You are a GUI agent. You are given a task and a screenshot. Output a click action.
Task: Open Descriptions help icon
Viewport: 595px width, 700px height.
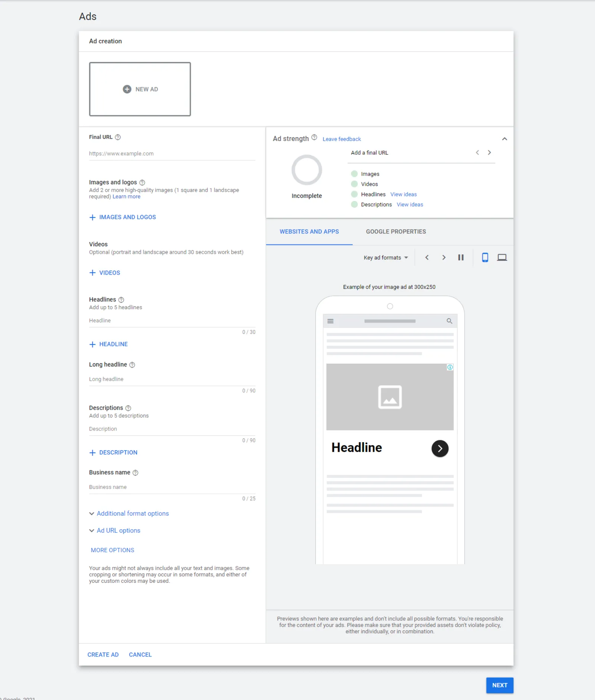click(x=128, y=408)
